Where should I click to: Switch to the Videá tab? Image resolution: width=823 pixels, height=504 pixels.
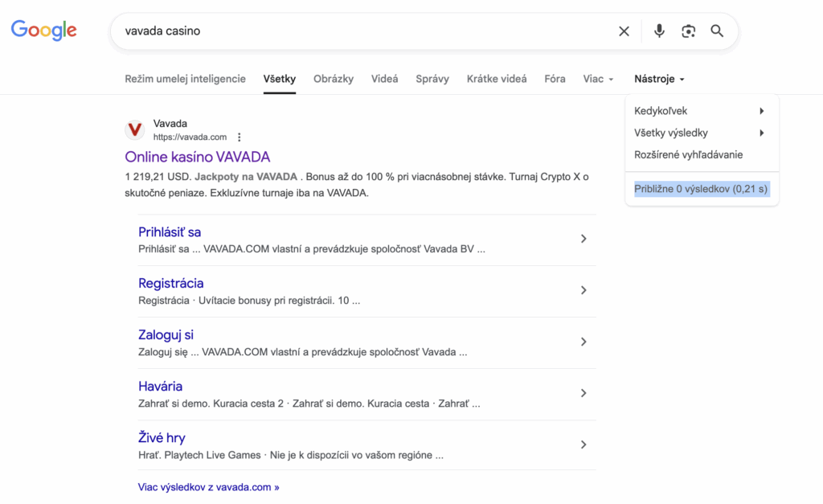click(x=384, y=79)
